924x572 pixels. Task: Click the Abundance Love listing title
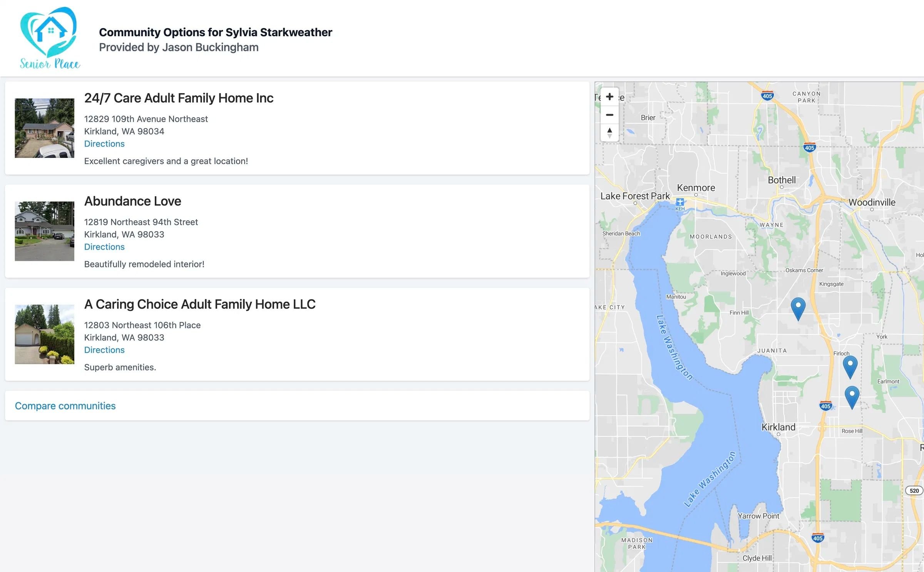pyautogui.click(x=133, y=201)
